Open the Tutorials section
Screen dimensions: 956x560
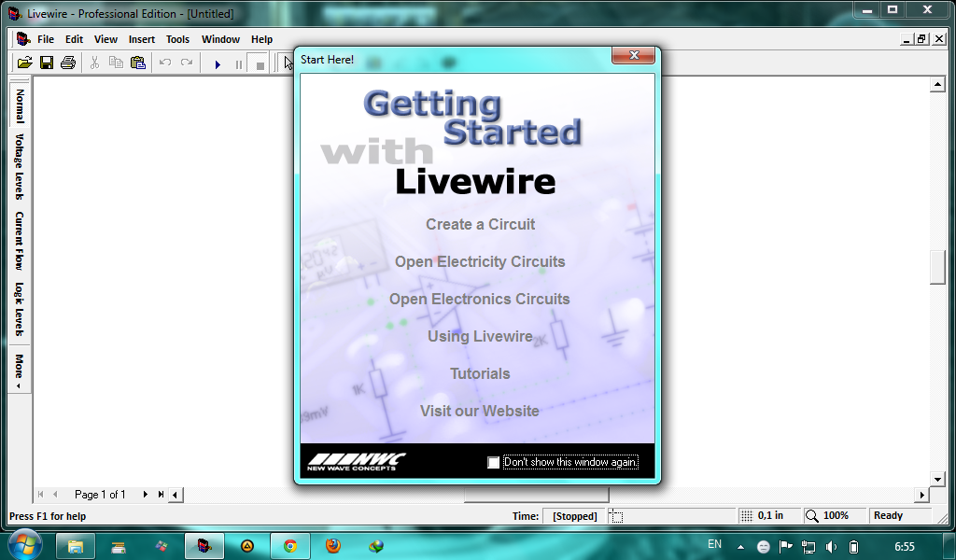coord(479,373)
